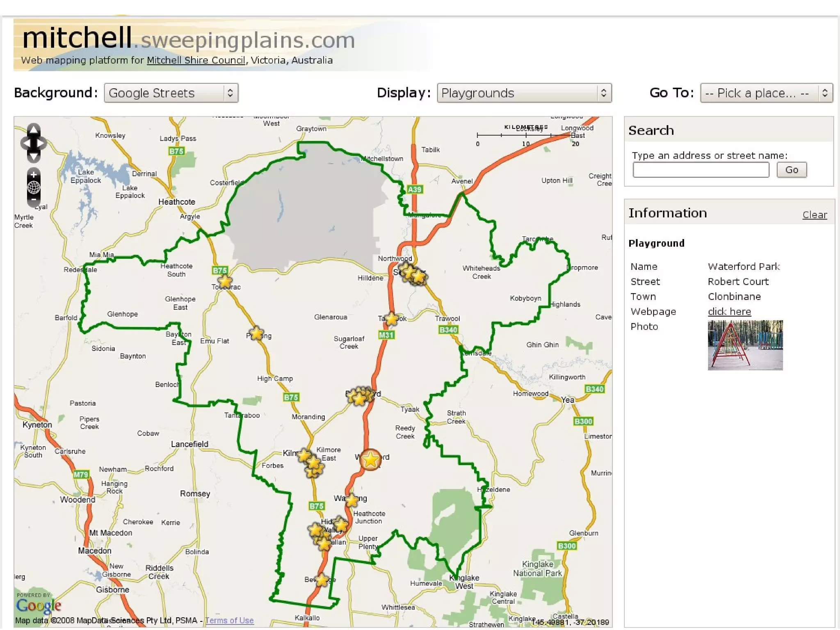This screenshot has height=630, width=840.
Task: Zoom out with the minus button
Action: click(34, 200)
